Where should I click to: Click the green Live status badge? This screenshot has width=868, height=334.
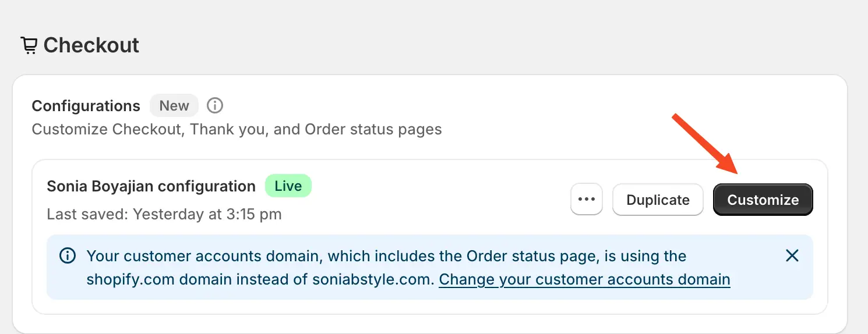click(x=288, y=186)
